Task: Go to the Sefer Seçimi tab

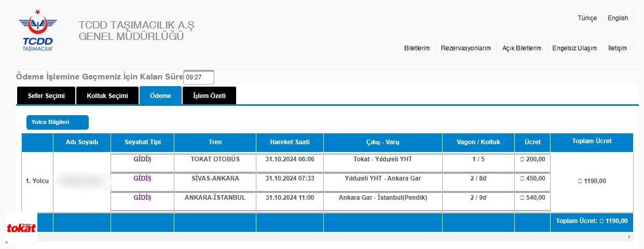Action: pyautogui.click(x=46, y=95)
